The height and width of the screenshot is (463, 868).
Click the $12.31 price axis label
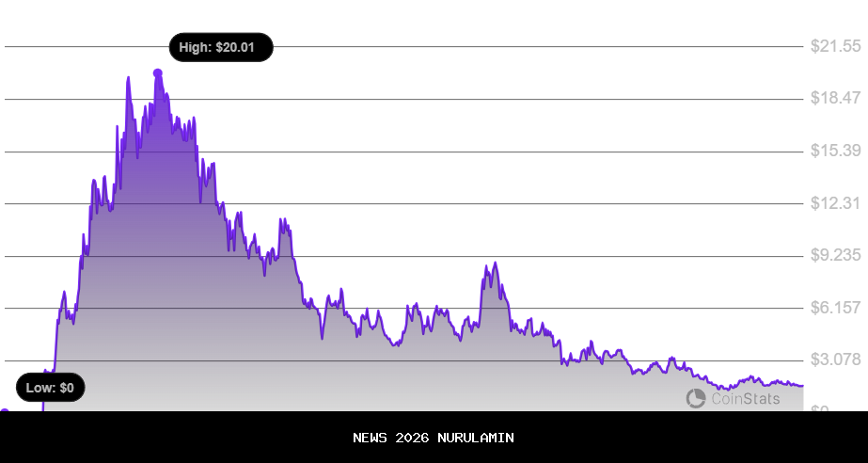click(835, 203)
